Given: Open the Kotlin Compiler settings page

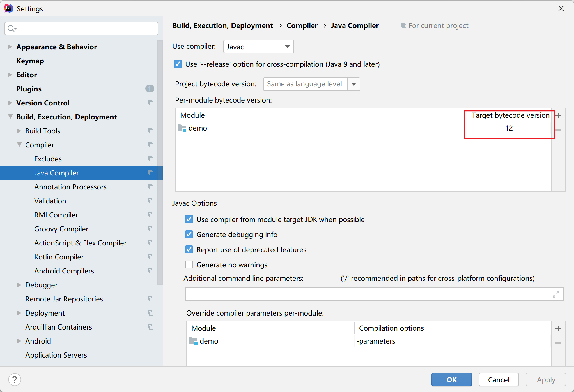Looking at the screenshot, I should [x=59, y=257].
